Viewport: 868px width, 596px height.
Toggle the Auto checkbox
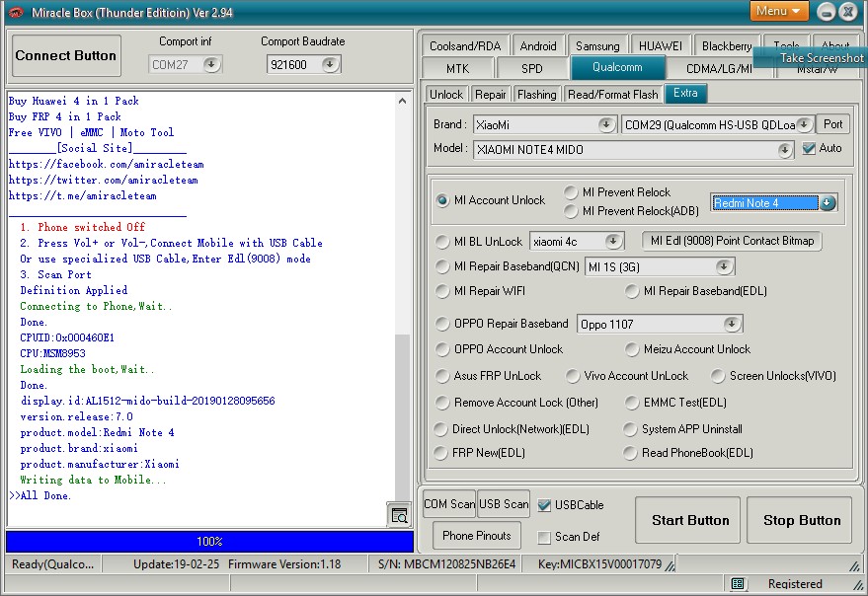point(809,148)
